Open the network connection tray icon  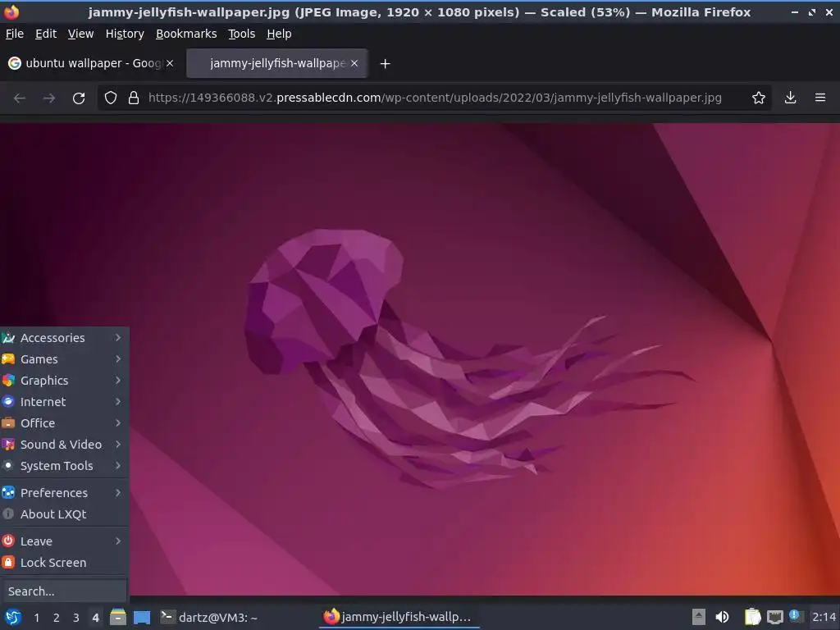click(x=774, y=617)
